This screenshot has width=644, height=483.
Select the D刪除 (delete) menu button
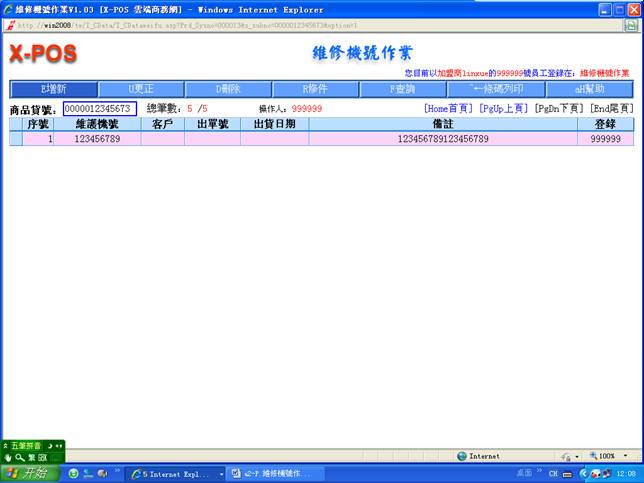229,89
